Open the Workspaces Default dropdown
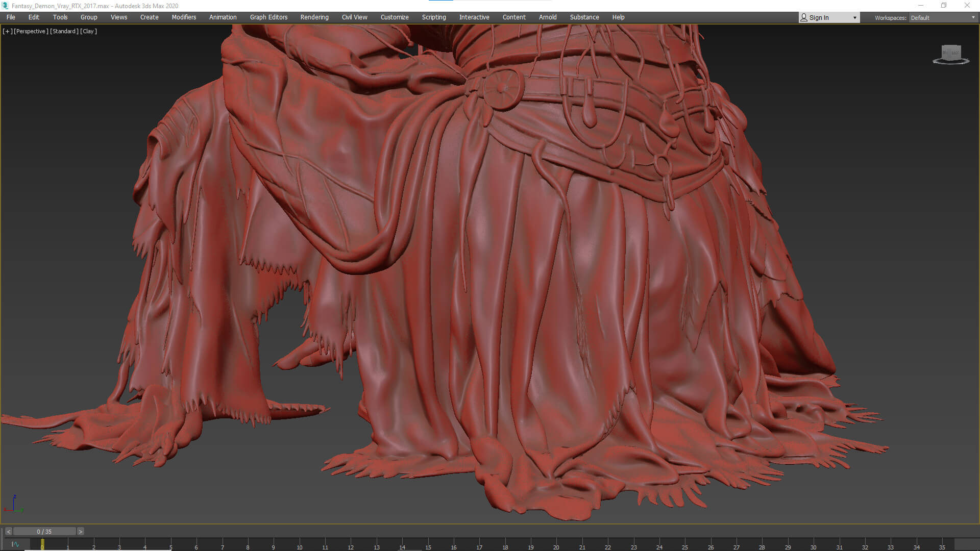Viewport: 980px width, 551px height. [x=943, y=18]
